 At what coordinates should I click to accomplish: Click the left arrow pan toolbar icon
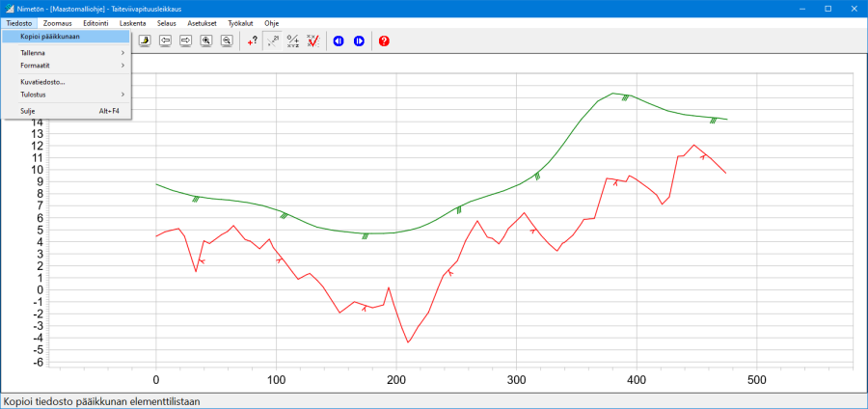point(166,41)
